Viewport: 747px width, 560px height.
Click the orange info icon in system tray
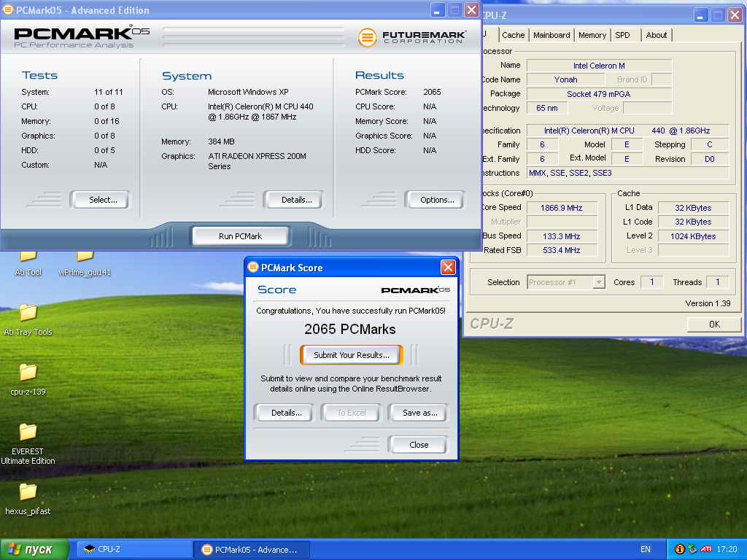[680, 549]
